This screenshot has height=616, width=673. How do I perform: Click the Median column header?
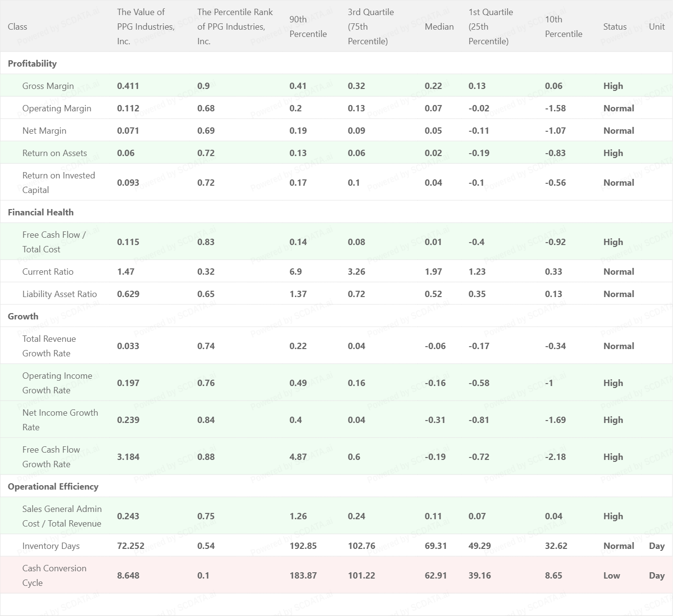pos(439,27)
